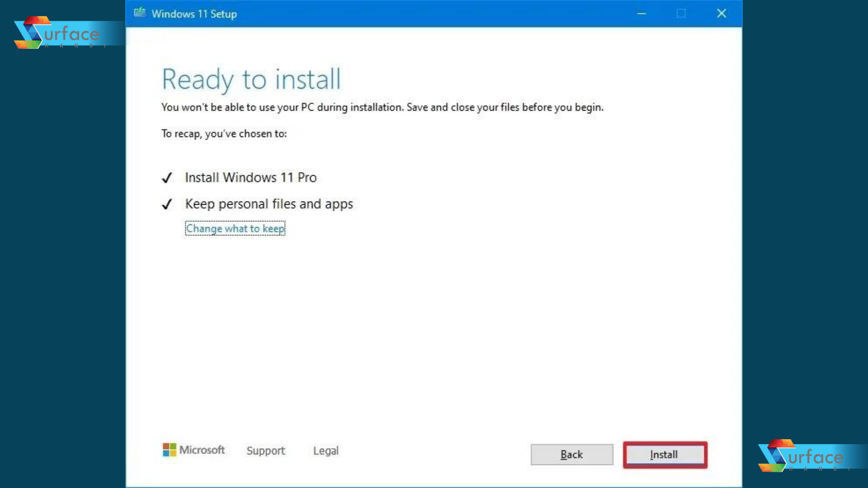This screenshot has width=868, height=488.
Task: Click the checkmark beside Keep personal files
Action: pos(167,204)
